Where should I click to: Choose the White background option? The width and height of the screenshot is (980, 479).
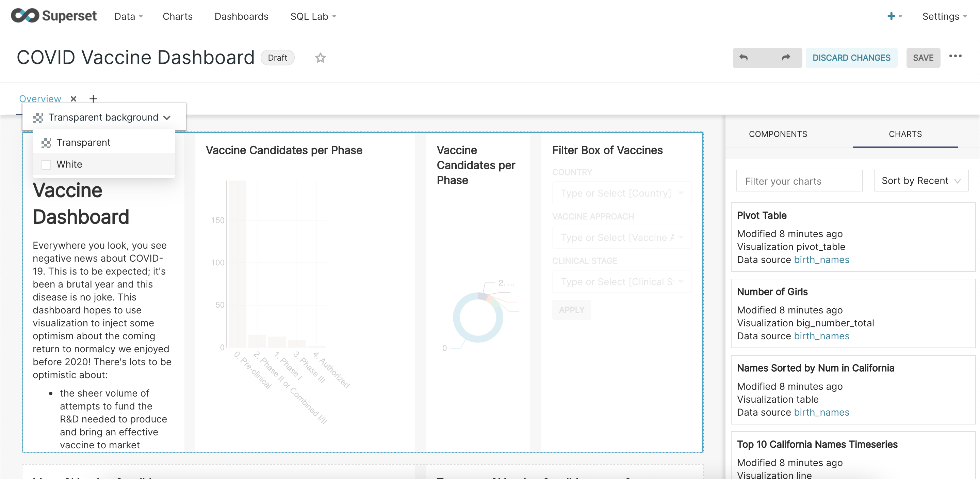(x=69, y=164)
